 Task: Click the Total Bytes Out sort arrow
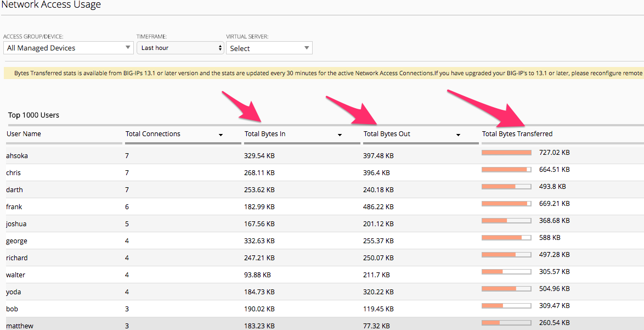[459, 135]
